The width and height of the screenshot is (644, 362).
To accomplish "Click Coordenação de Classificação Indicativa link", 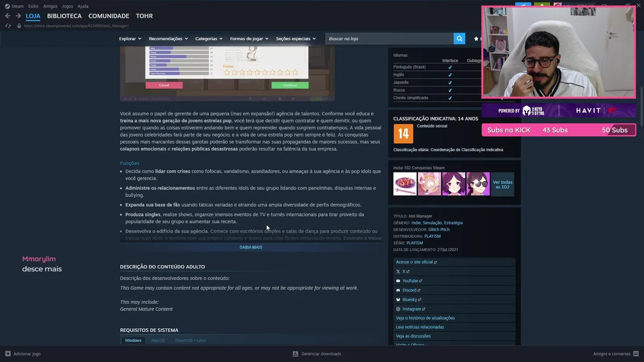I will (x=467, y=150).
